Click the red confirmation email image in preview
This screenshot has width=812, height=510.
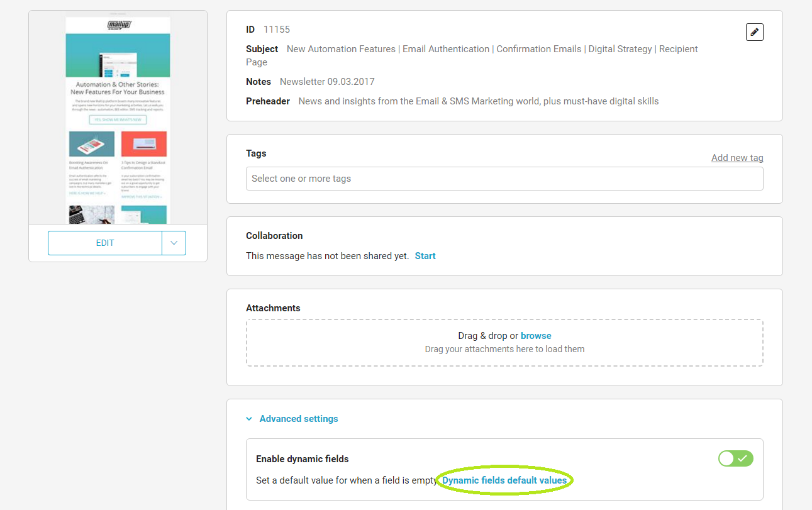pyautogui.click(x=144, y=144)
